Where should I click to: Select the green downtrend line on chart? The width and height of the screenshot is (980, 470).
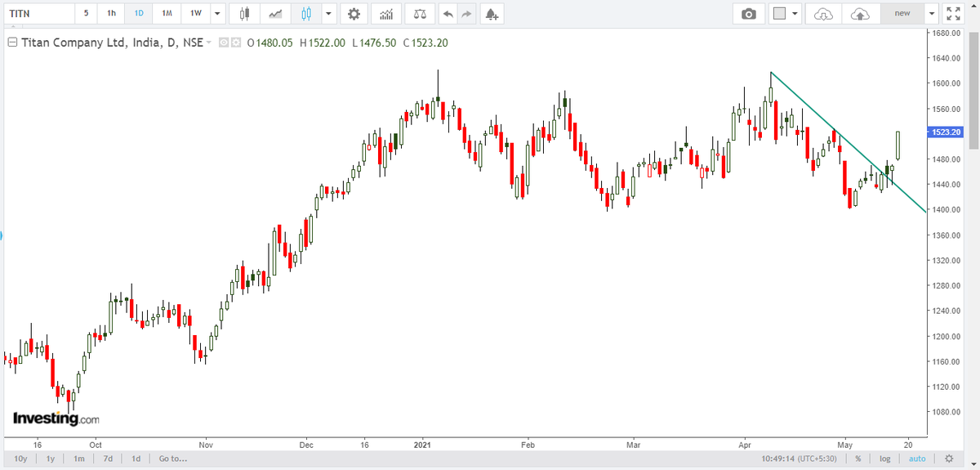click(x=849, y=144)
